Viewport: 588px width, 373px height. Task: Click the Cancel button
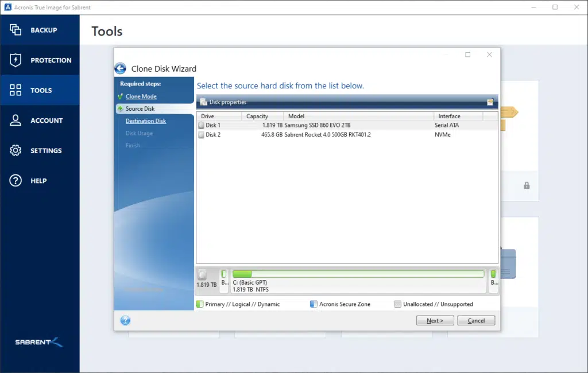point(476,321)
